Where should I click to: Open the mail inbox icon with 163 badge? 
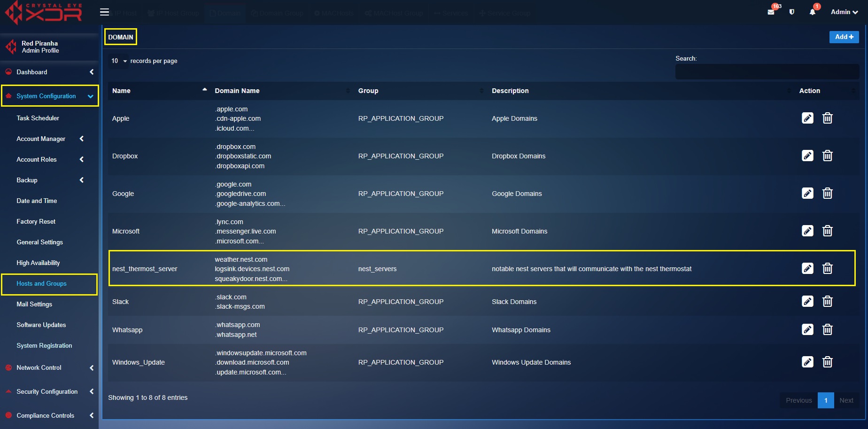(771, 12)
